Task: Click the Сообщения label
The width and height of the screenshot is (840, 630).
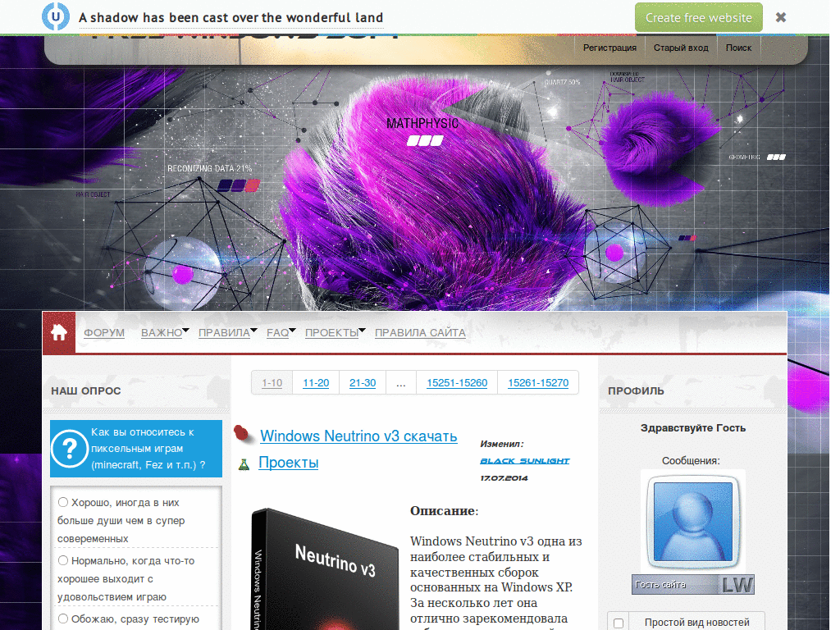Action: pos(691,461)
